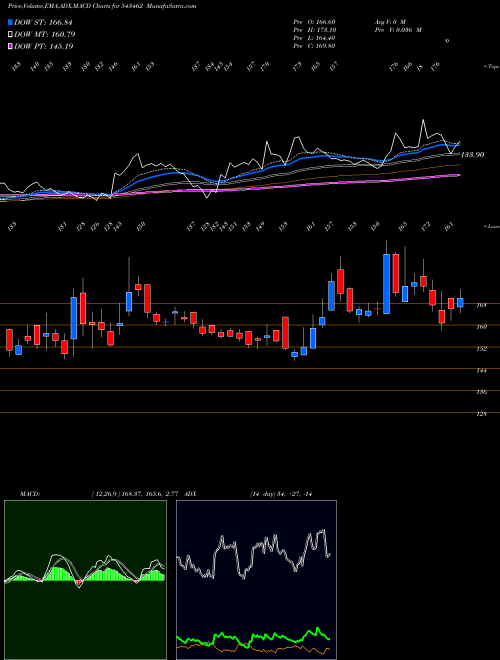500x660 pixels.
Task: Open the dark blue ADX indicator chart panel
Action: pyautogui.click(x=256, y=580)
